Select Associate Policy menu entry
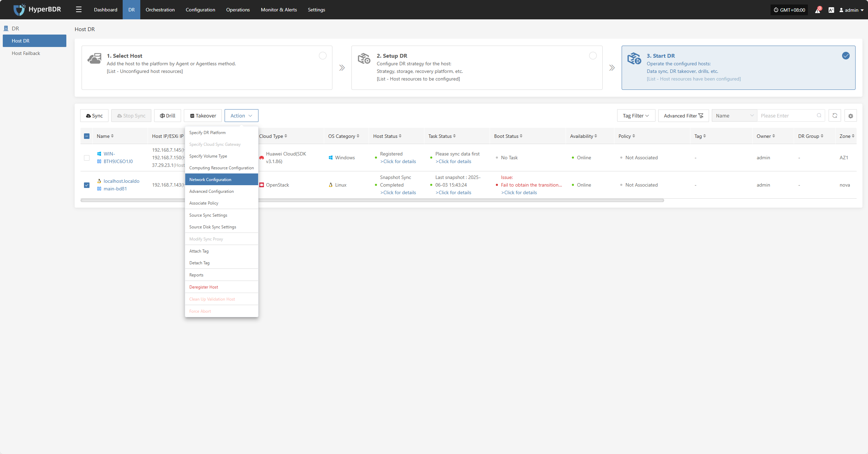868x454 pixels. (x=221, y=203)
